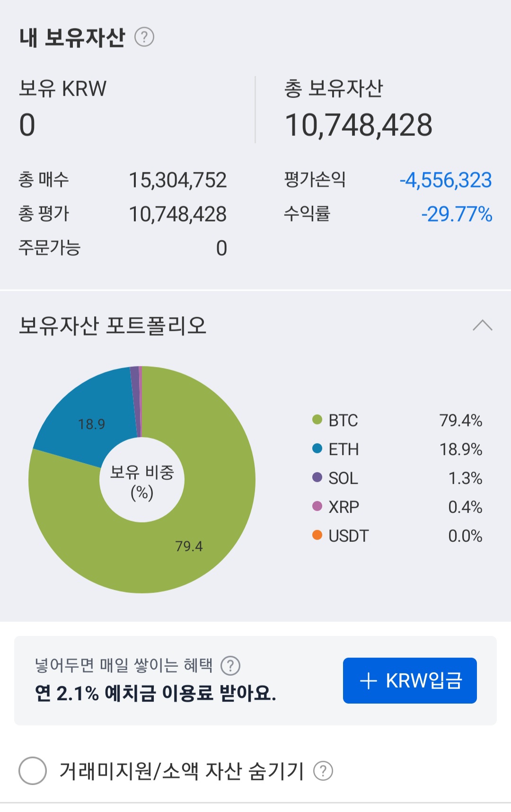511x812 pixels.
Task: Tap the 평가손익 loss amount
Action: point(445,180)
